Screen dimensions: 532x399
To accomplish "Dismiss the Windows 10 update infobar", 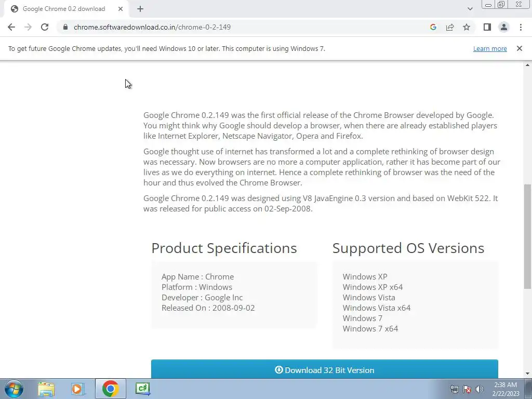I will click(520, 48).
